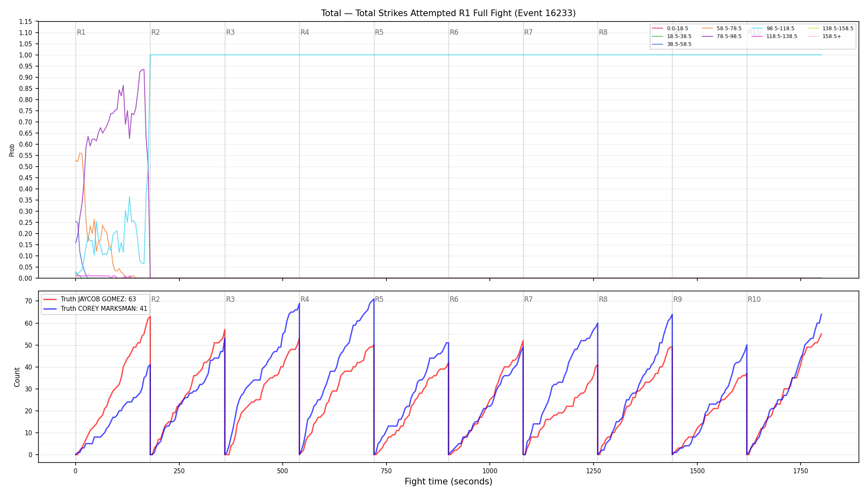
Task: Click the R7 round label in Prob chart
Action: (x=528, y=32)
